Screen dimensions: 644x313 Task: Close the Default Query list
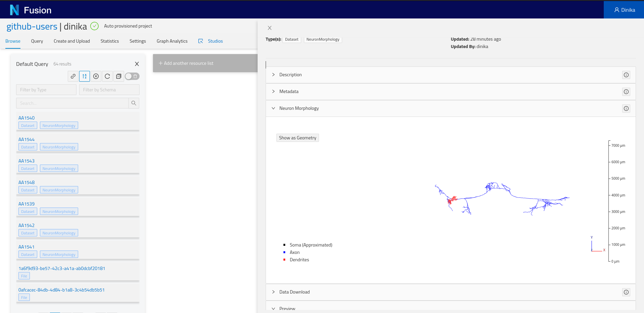tap(137, 64)
